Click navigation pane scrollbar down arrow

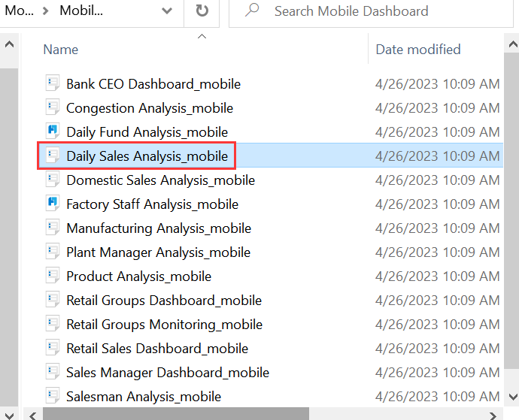(9, 415)
